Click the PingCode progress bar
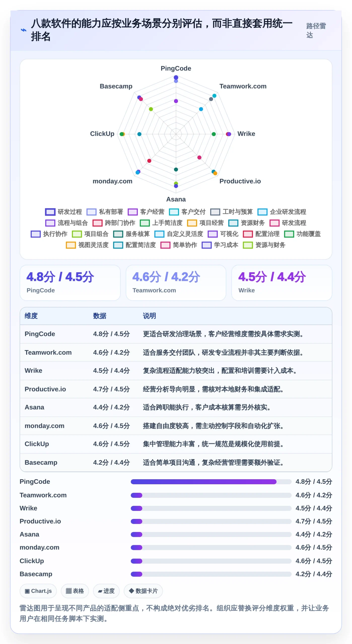352x644 pixels. (211, 482)
